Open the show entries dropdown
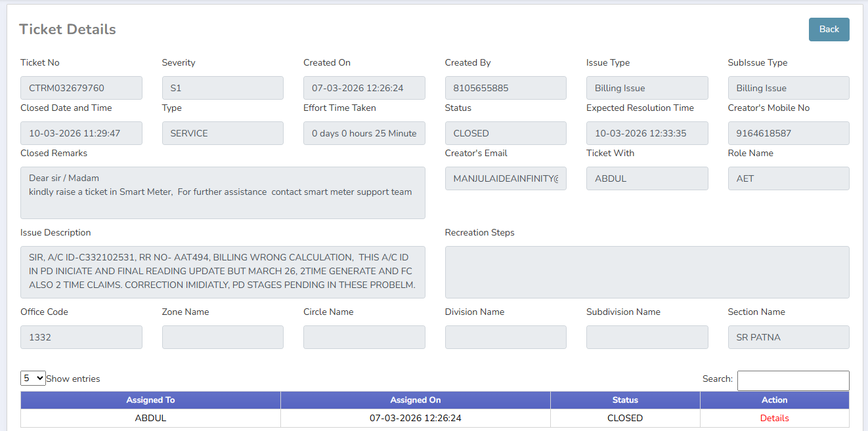 (33, 379)
